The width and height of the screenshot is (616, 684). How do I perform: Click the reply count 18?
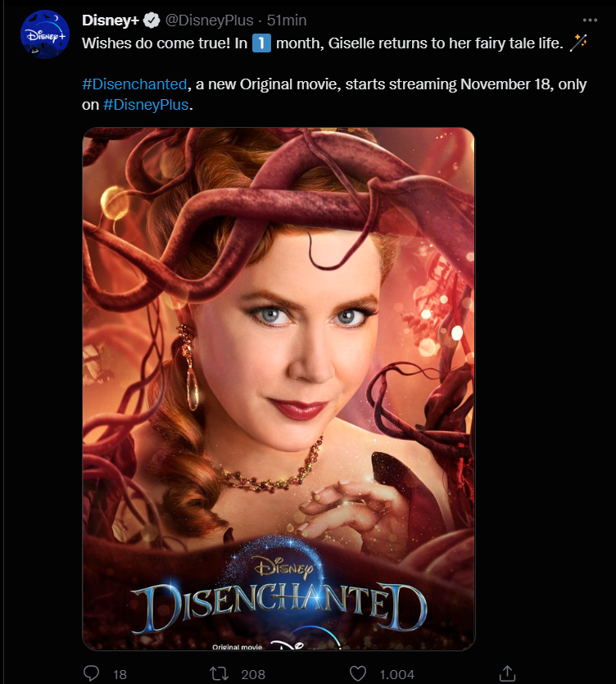[120, 674]
